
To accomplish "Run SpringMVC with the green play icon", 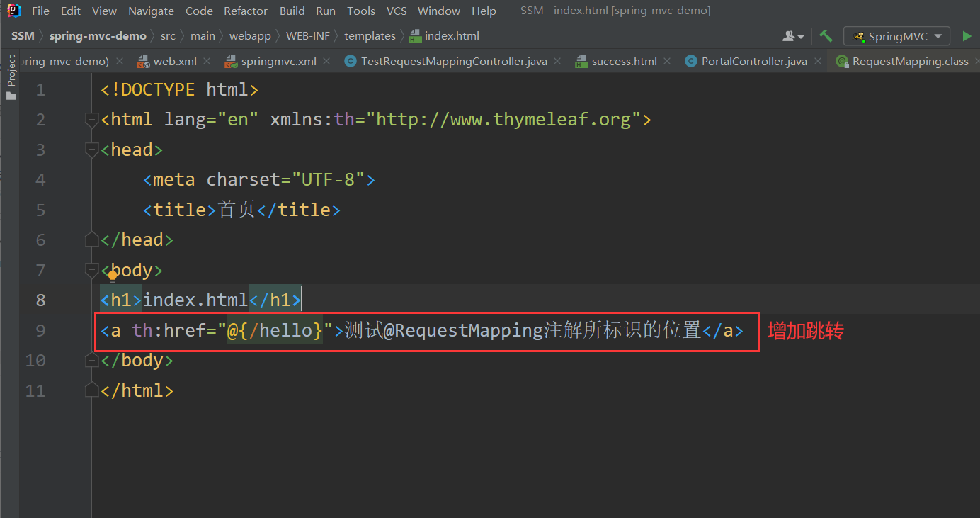I will tap(967, 36).
